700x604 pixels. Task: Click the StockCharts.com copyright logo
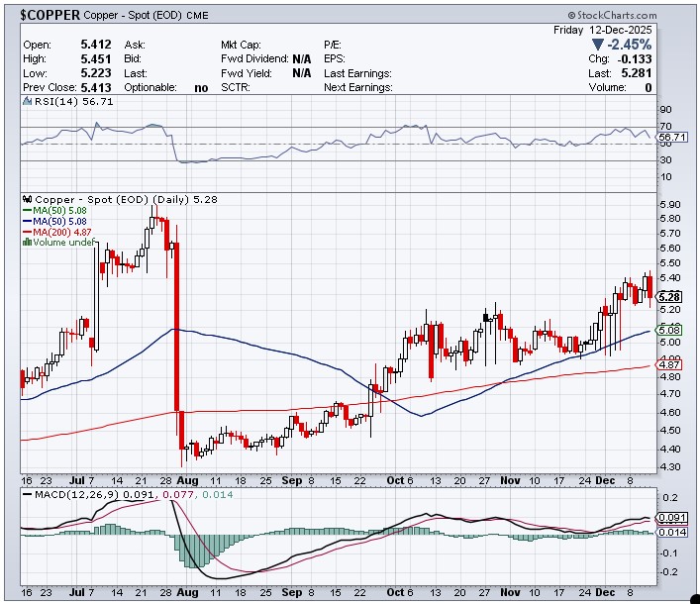coord(611,16)
